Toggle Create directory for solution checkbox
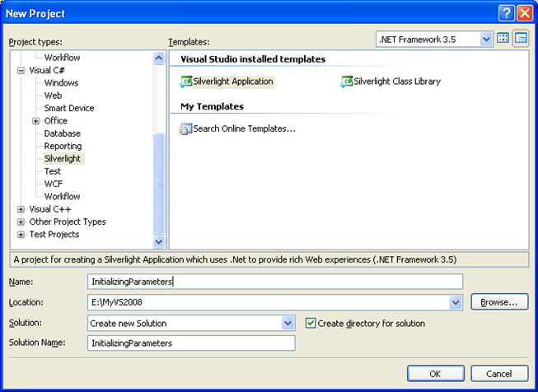538x392 pixels. [311, 323]
